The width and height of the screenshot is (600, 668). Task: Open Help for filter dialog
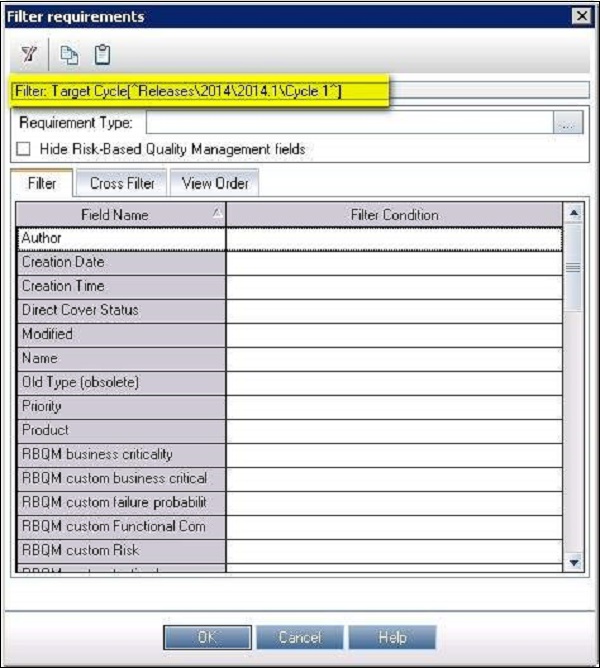[392, 637]
